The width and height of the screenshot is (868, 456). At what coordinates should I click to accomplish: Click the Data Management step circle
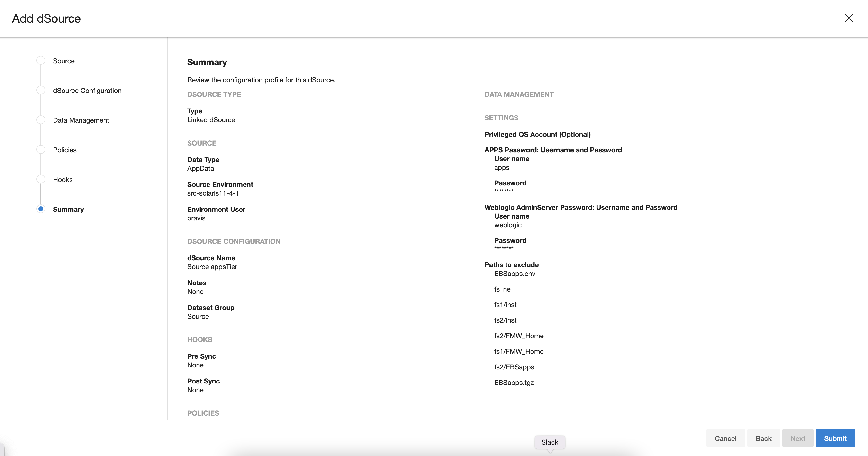41,120
